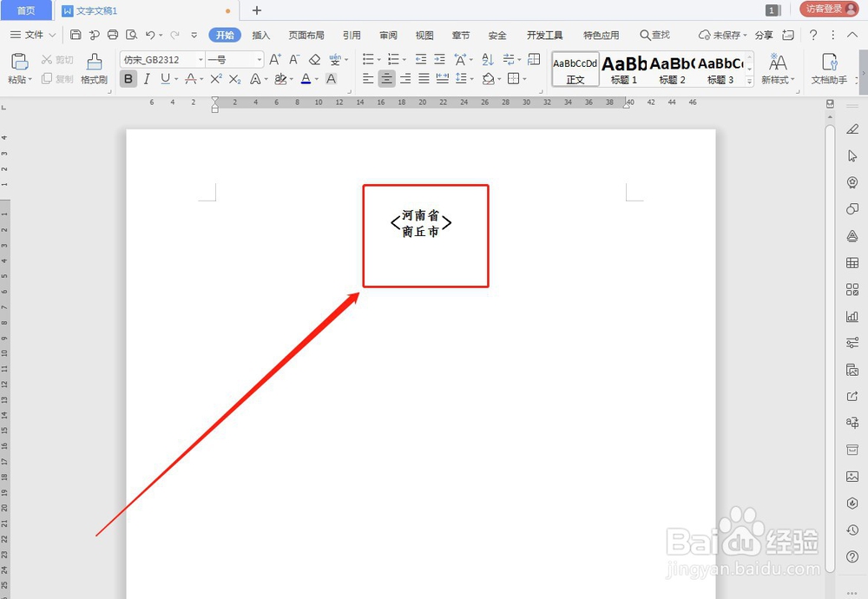Click the Save icon in quick toolbar
868x599 pixels.
point(76,35)
